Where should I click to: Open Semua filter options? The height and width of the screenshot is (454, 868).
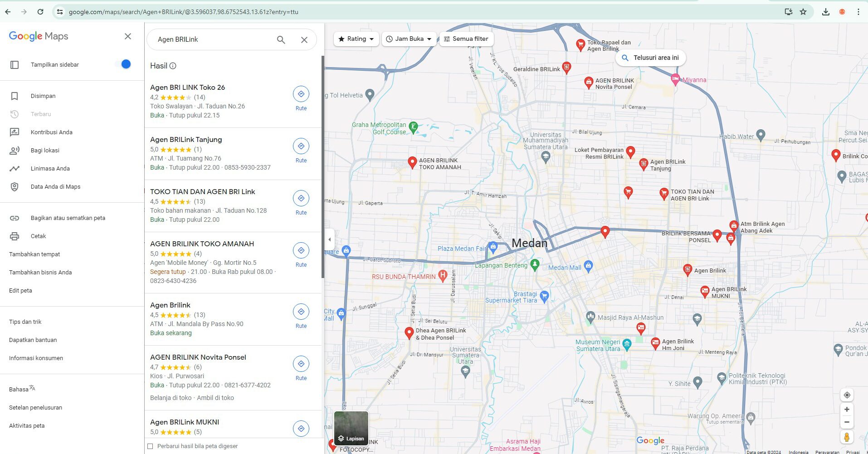(x=466, y=39)
